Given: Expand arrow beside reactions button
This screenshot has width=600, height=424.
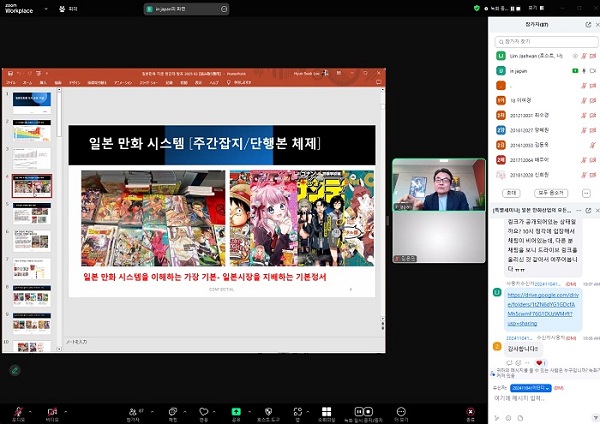Looking at the screenshot, I should tap(214, 412).
